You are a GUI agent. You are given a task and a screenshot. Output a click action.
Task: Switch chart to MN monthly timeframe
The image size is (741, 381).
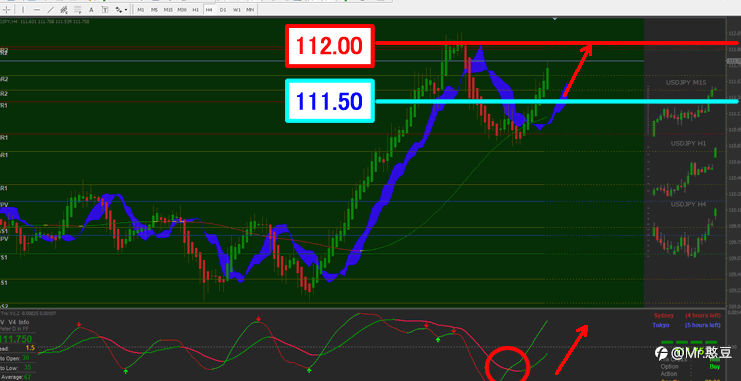tap(250, 9)
